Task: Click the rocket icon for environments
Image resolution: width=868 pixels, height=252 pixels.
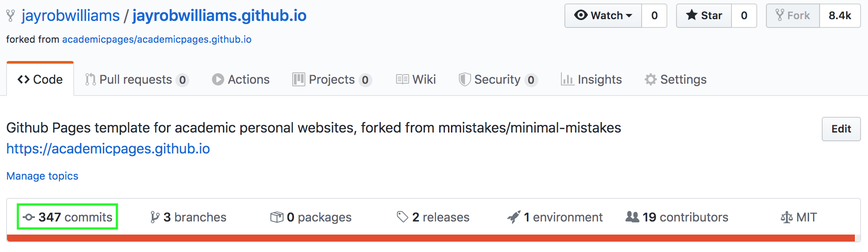Action: [514, 216]
